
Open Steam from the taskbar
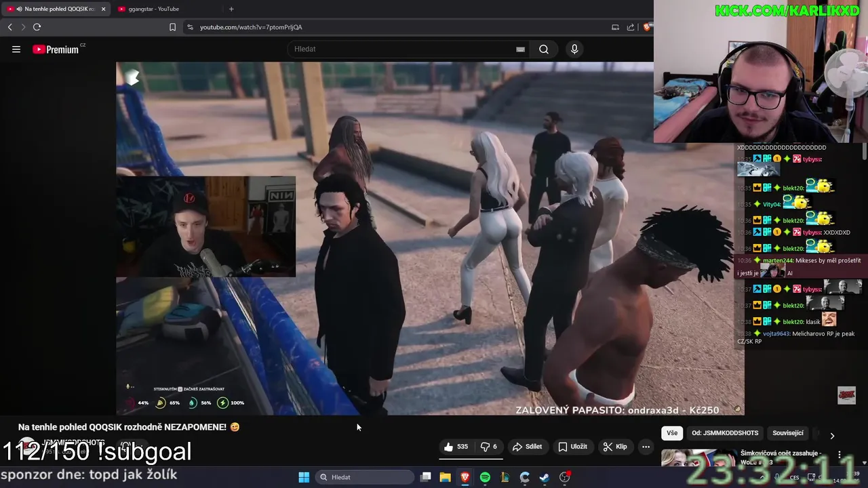(x=544, y=477)
